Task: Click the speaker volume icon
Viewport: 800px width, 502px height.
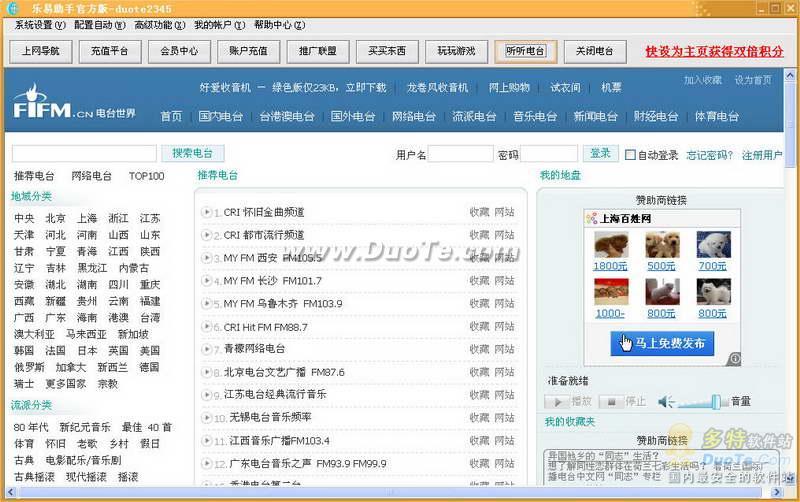Action: pos(665,402)
